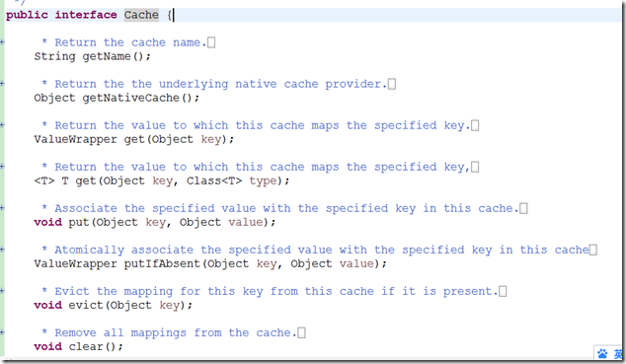Expand folded comment above putIfAbsent method
Viewport: 626px width, 364px height.
2,250
